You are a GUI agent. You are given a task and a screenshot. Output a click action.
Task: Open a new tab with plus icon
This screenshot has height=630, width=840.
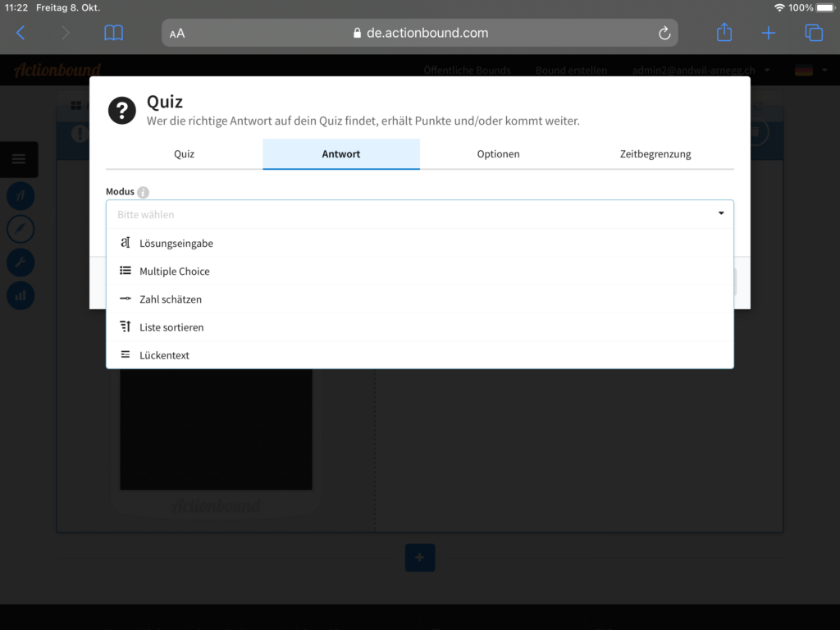(x=769, y=33)
